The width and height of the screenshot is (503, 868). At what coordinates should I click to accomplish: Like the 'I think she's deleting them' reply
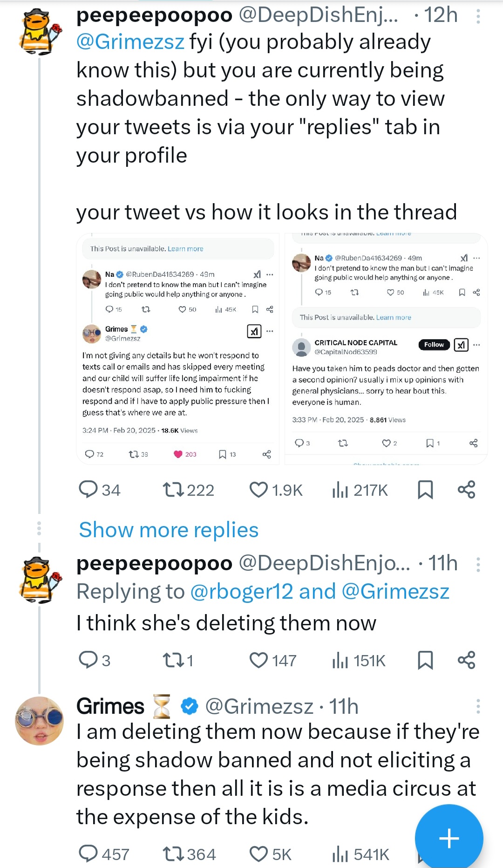click(259, 660)
